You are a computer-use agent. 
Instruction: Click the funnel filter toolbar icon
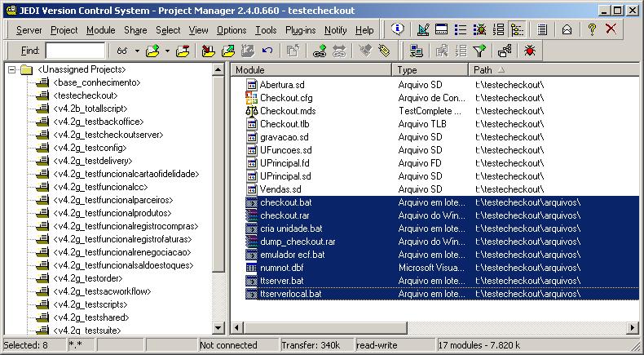[479, 51]
